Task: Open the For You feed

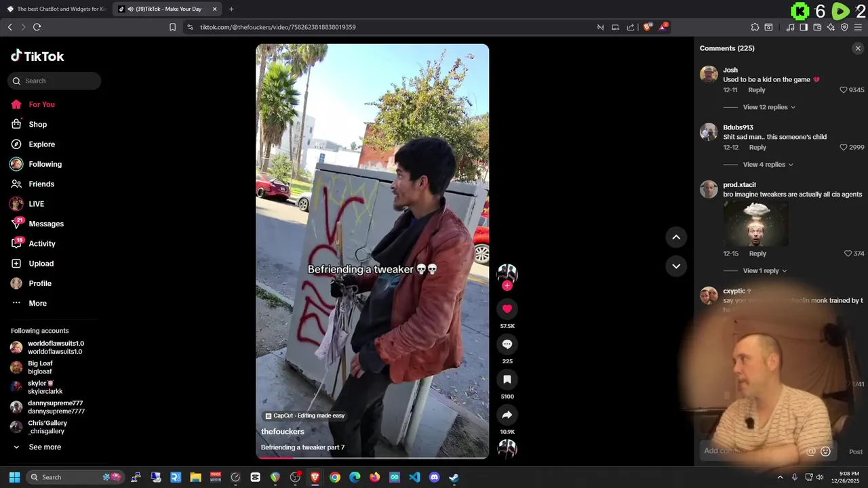Action: [42, 104]
